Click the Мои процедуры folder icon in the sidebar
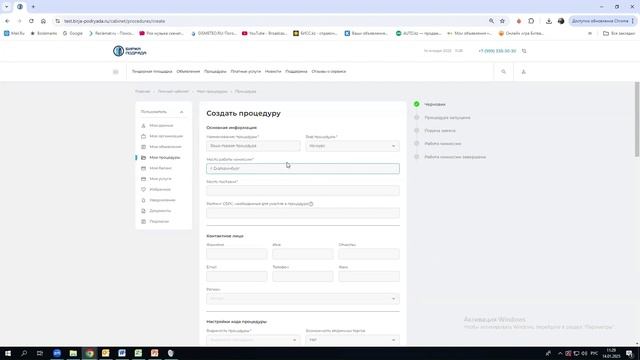 pyautogui.click(x=143, y=158)
